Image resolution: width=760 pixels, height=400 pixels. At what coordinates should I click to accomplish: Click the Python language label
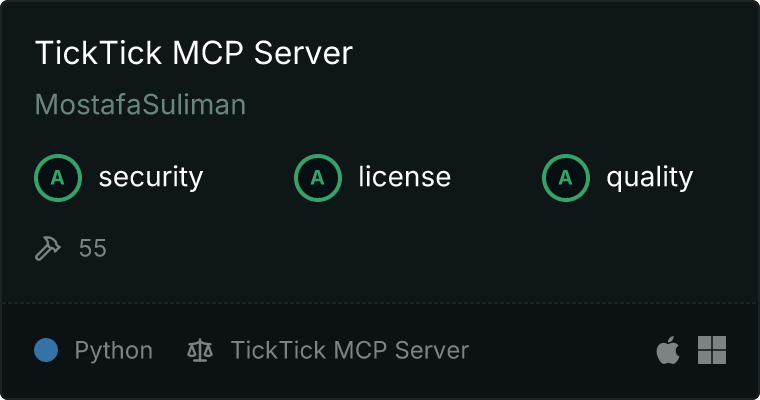click(x=114, y=351)
